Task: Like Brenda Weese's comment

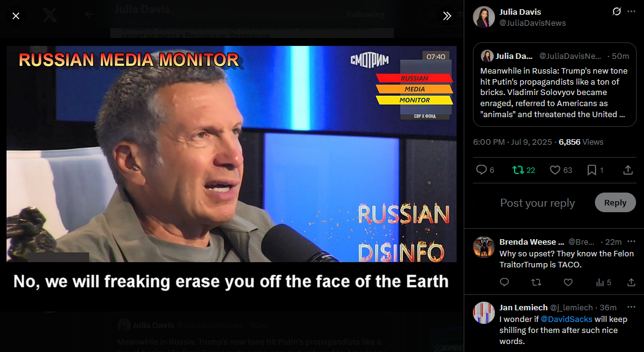Action: coord(568,282)
